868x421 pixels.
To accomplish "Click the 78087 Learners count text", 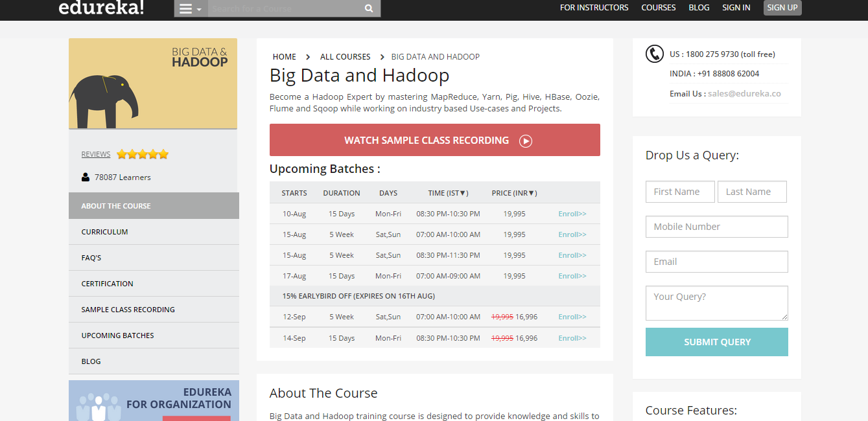I will [x=123, y=177].
